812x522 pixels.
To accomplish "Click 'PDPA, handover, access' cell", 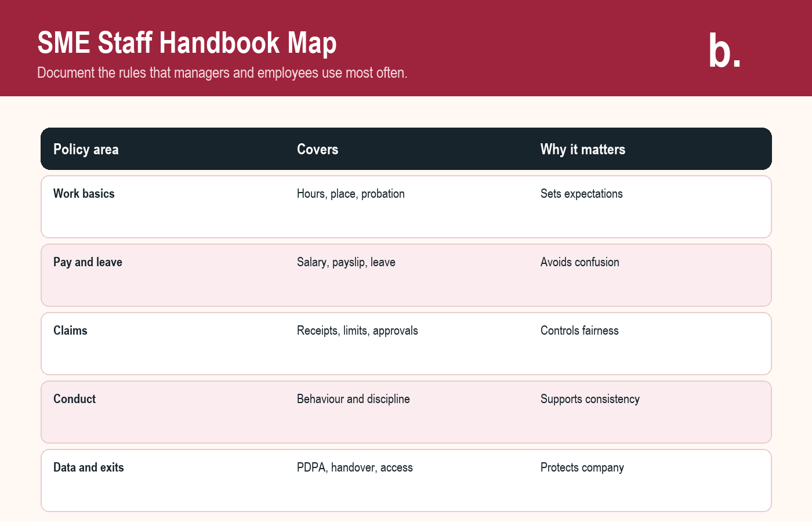I will [355, 467].
